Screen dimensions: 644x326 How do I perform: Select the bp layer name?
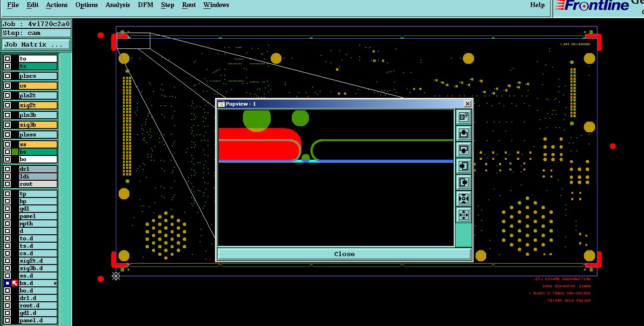pyautogui.click(x=38, y=201)
